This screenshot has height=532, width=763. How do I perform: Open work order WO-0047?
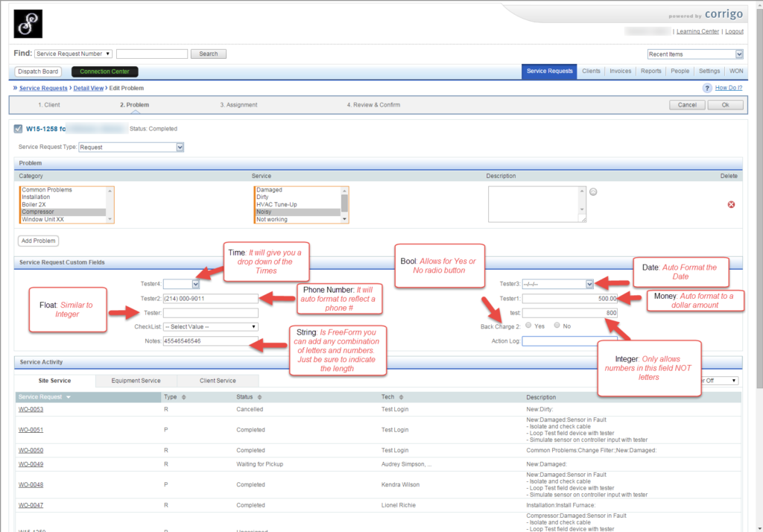(x=31, y=505)
